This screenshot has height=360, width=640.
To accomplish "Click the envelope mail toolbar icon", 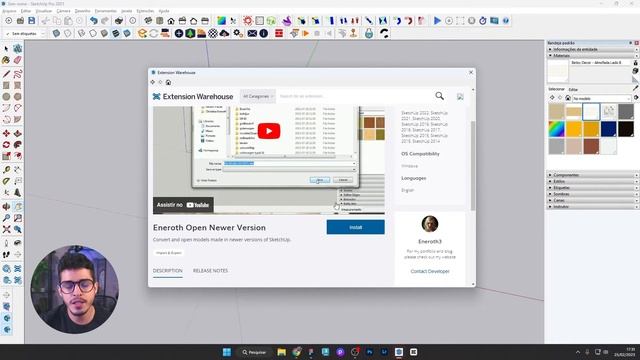I will point(252,33).
